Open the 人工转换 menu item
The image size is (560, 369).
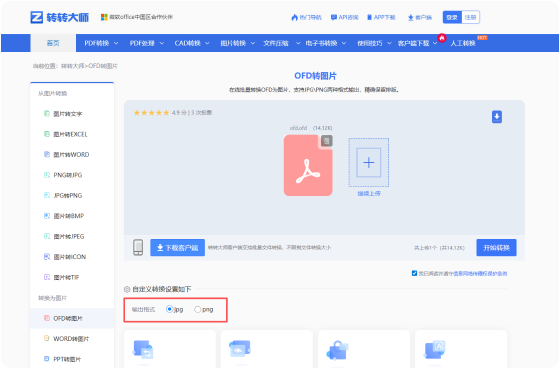463,43
